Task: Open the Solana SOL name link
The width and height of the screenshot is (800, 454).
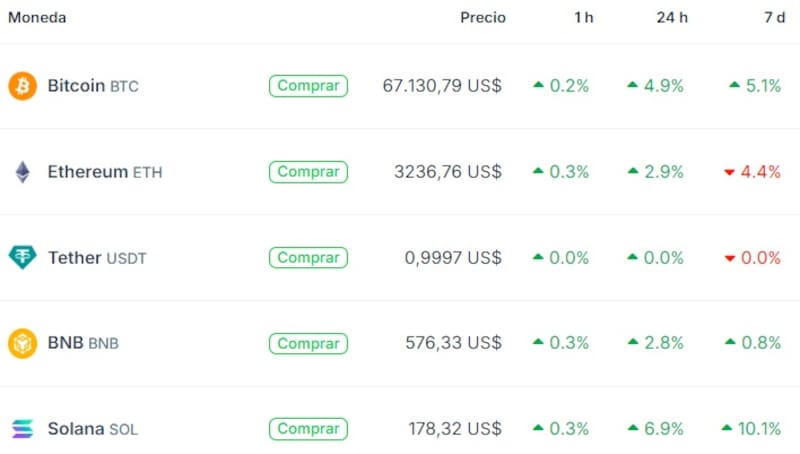Action: coord(92,429)
